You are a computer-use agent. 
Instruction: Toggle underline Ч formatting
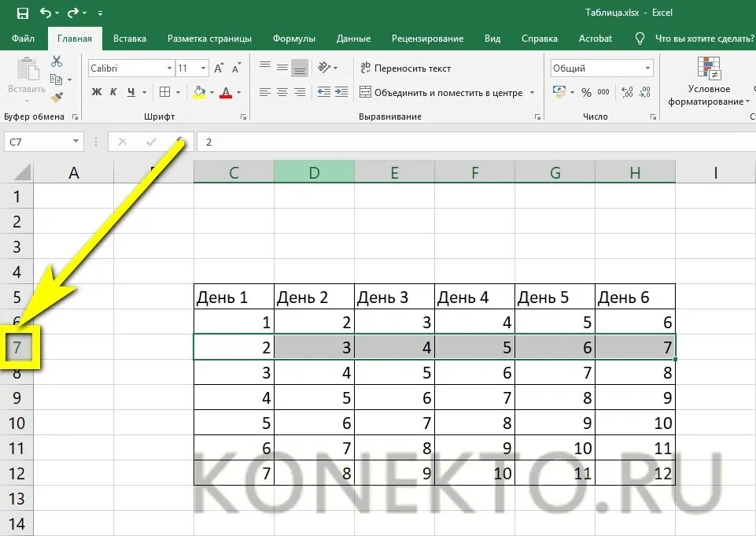pyautogui.click(x=131, y=92)
